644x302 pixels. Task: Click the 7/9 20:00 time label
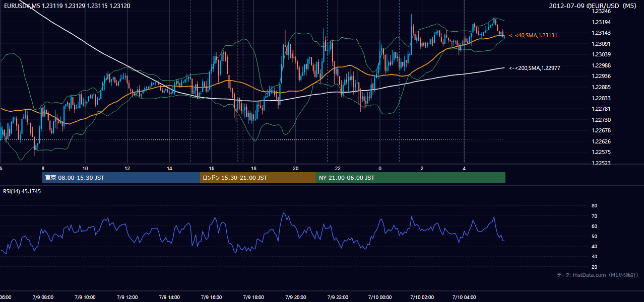pos(296,297)
